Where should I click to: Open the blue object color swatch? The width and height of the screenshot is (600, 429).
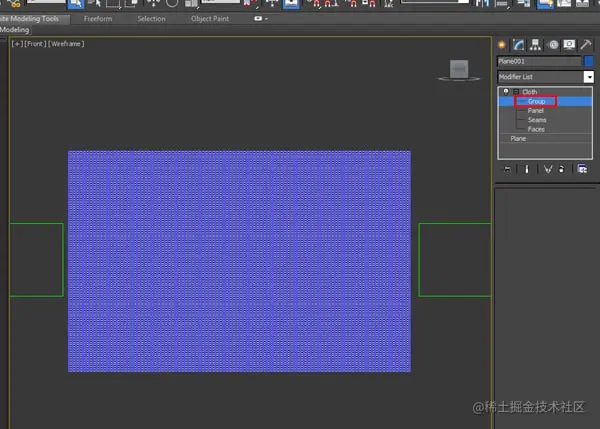coord(589,61)
